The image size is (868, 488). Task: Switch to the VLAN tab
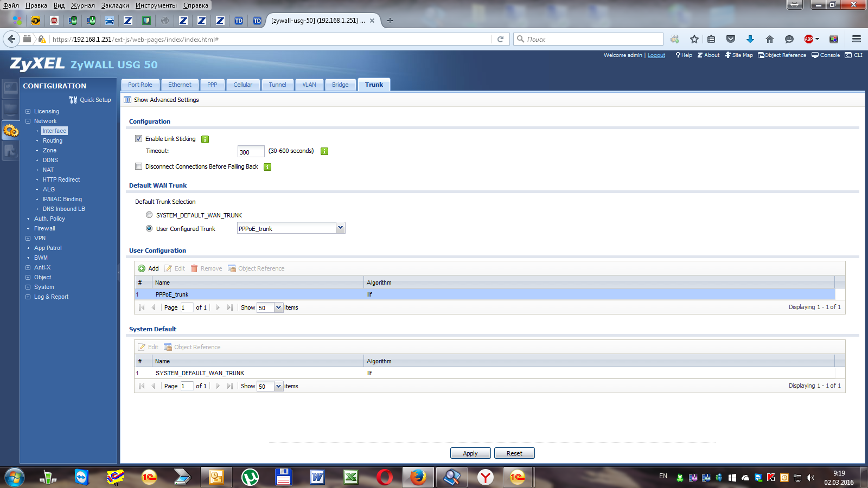309,85
